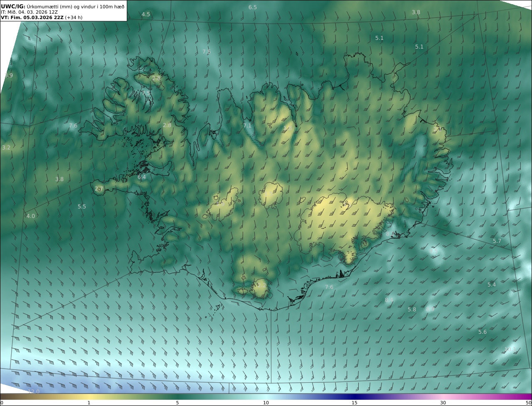
Task: Click the 6.4 value label on the map
Action: tap(142, 177)
